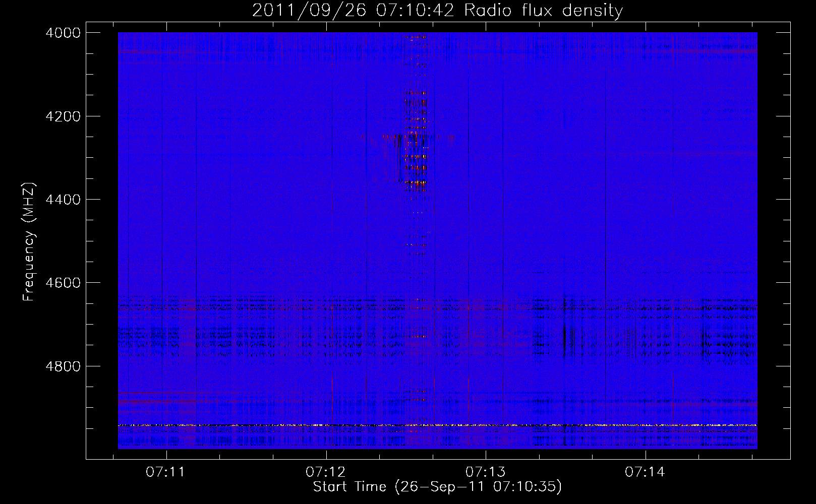Screen dimensions: 816x504
Task: Click the 07:12 time axis label
Action: [326, 472]
